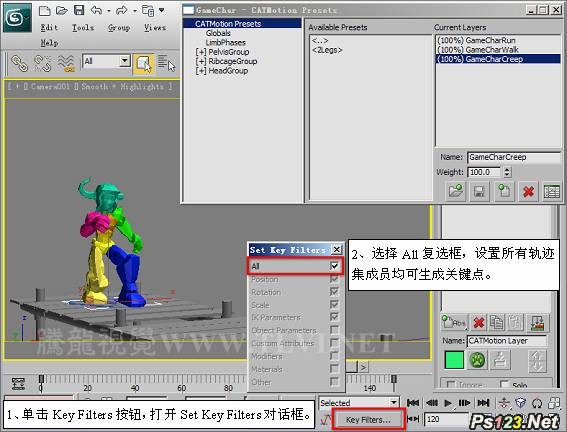The image size is (567, 432).
Task: Click the Project Folder icon in quick toolbar
Action: 148,11
